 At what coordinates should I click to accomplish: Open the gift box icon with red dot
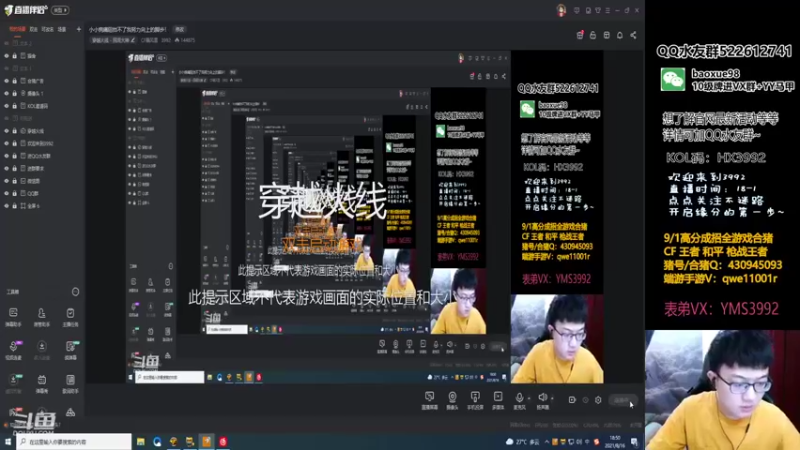[580, 35]
